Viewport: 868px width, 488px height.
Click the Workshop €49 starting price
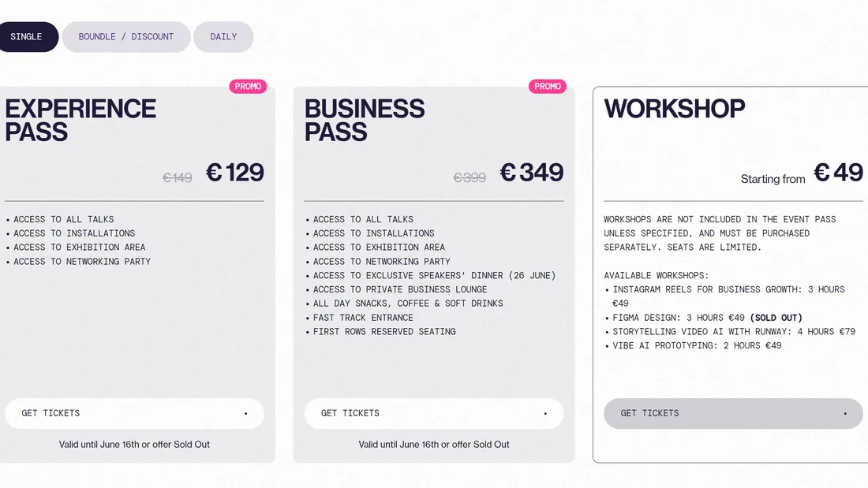tap(838, 173)
